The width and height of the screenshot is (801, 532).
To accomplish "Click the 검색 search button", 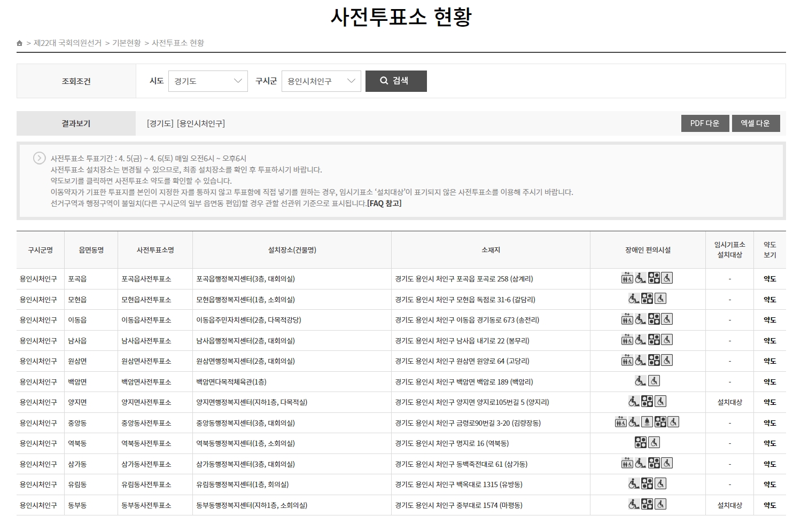I will click(396, 81).
